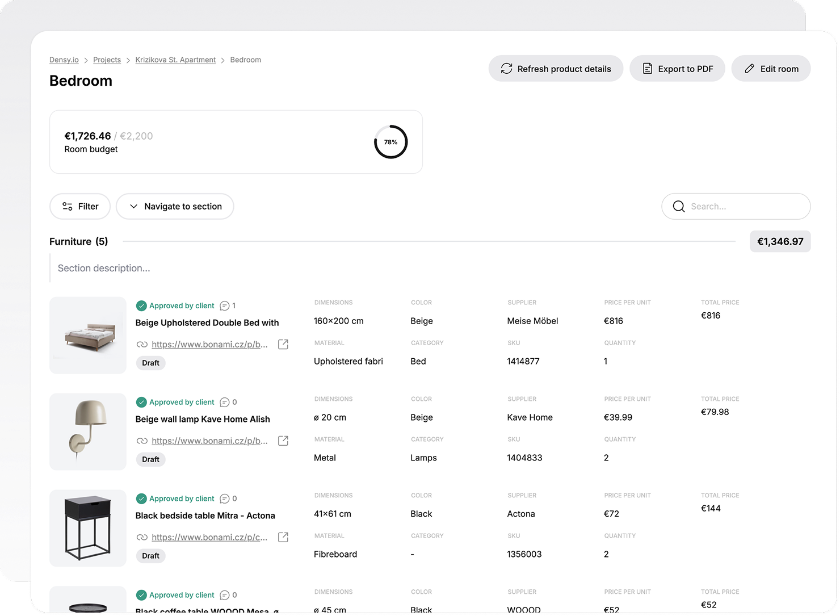Image resolution: width=840 pixels, height=616 pixels.
Task: Click Draft badge on bedside table row
Action: (150, 556)
